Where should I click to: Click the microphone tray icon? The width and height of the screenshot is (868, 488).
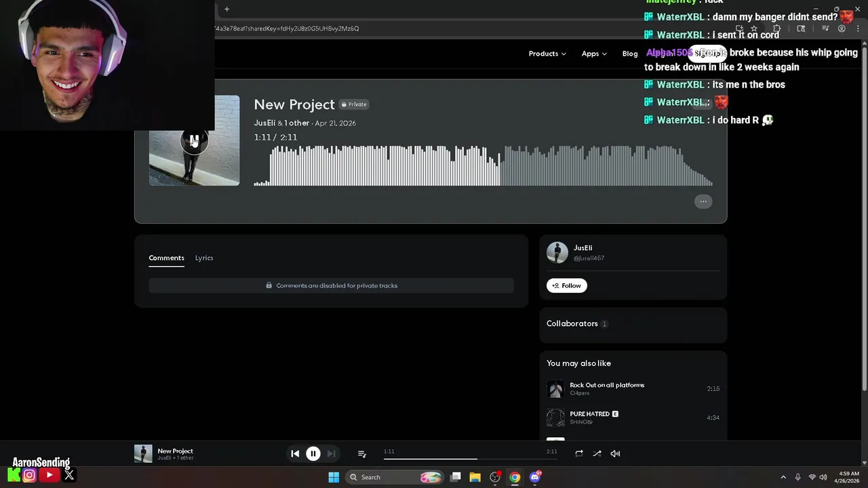click(x=797, y=477)
